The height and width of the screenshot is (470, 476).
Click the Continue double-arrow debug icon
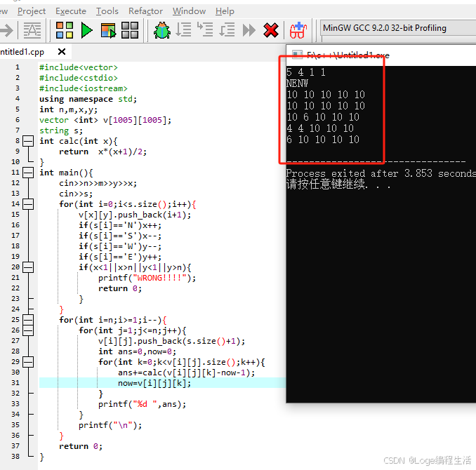point(249,30)
